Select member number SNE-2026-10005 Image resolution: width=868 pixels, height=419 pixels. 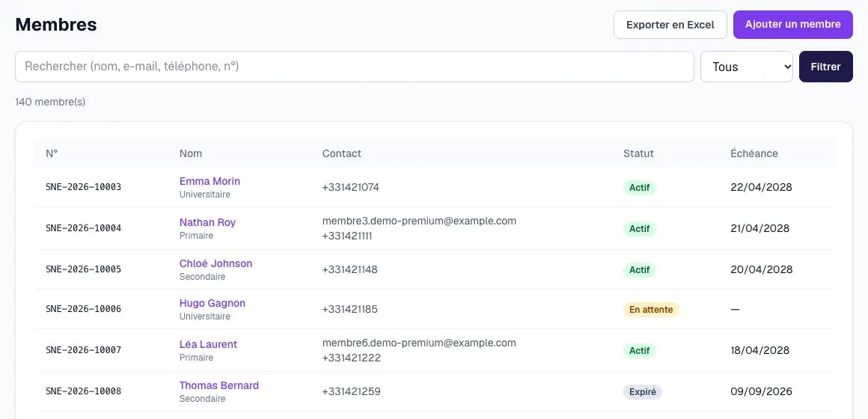coord(84,269)
